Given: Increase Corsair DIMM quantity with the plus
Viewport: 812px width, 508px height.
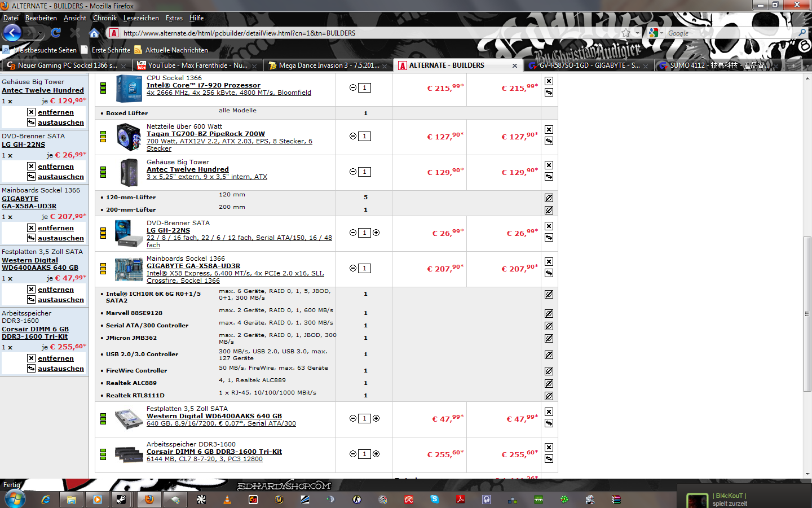Looking at the screenshot, I should coord(376,454).
